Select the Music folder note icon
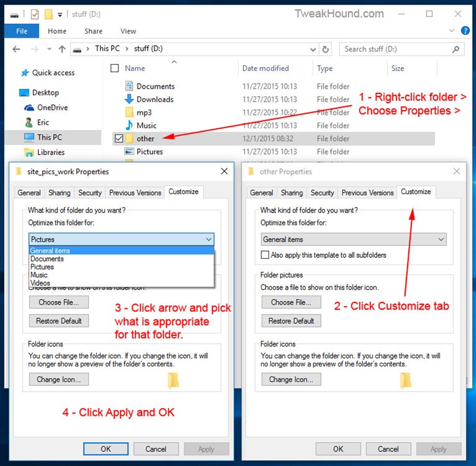 tap(129, 125)
